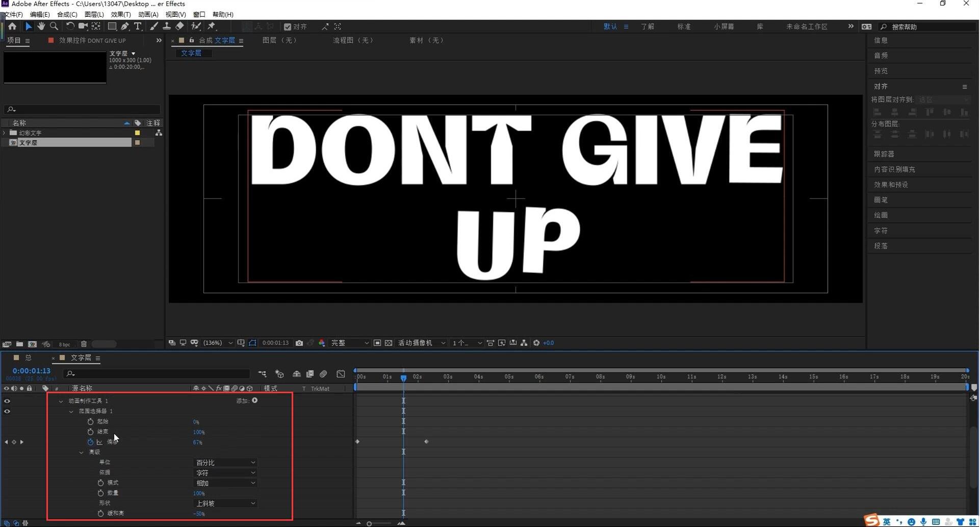This screenshot has height=527, width=980.
Task: Collapse the 动画制作工具 1 group
Action: (x=61, y=401)
